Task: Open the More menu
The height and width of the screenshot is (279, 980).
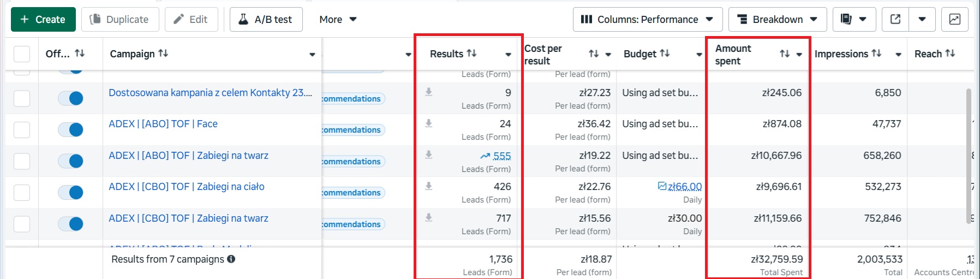Action: (x=338, y=20)
